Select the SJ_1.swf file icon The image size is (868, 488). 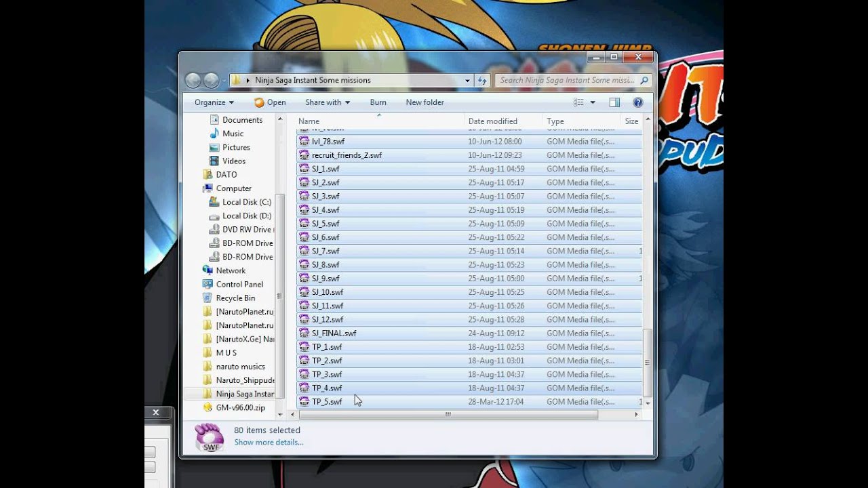click(304, 169)
